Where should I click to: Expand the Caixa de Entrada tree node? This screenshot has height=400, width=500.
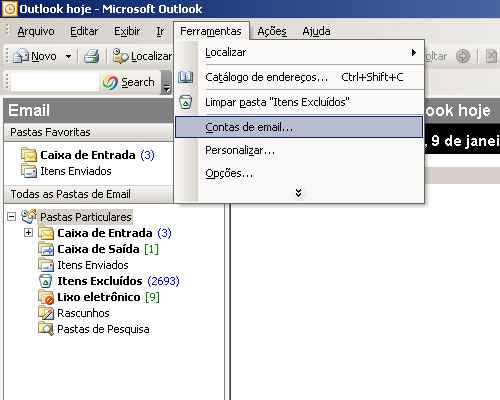29,233
